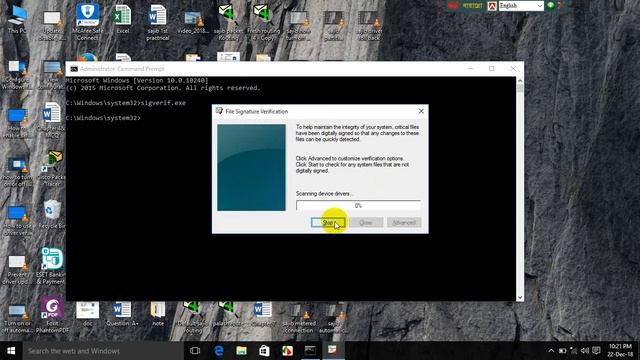Open the Question A+ Word document
Screen dimensions: 640x360
coord(122,314)
